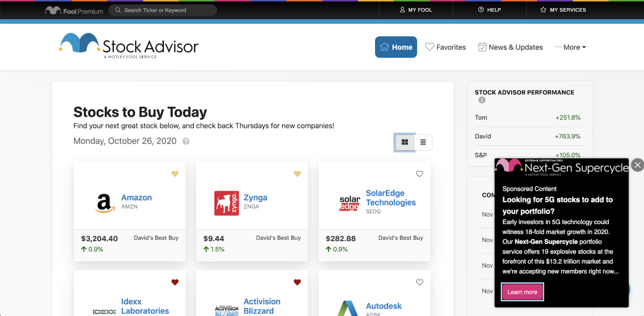Open News & Updates
The height and width of the screenshot is (316, 644).
510,47
